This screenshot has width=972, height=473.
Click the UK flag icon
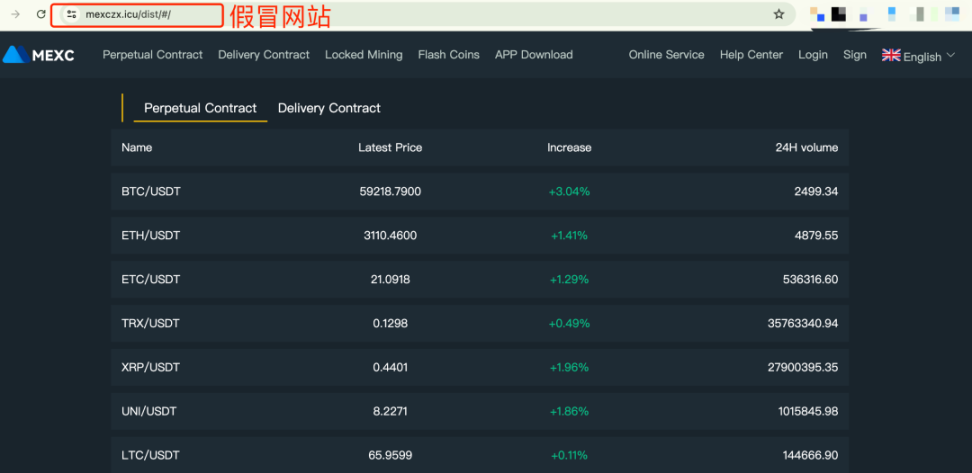pyautogui.click(x=891, y=55)
